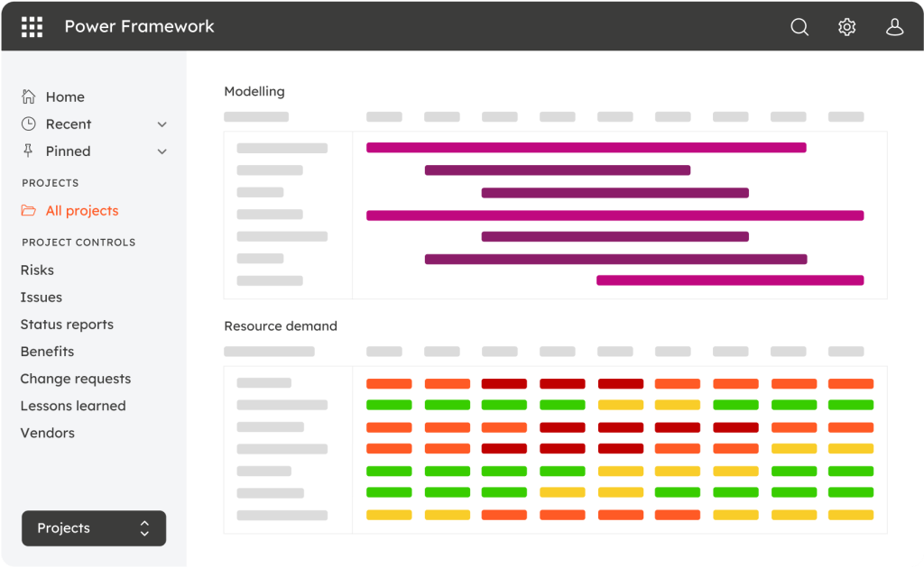The width and height of the screenshot is (924, 568).
Task: Select the first Modelling Gantt bar
Action: pos(586,148)
